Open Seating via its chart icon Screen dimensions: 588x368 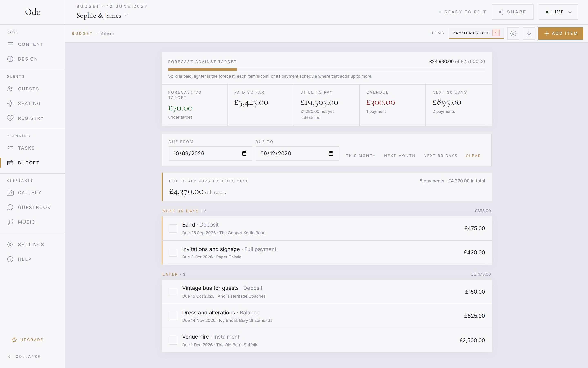[10, 103]
